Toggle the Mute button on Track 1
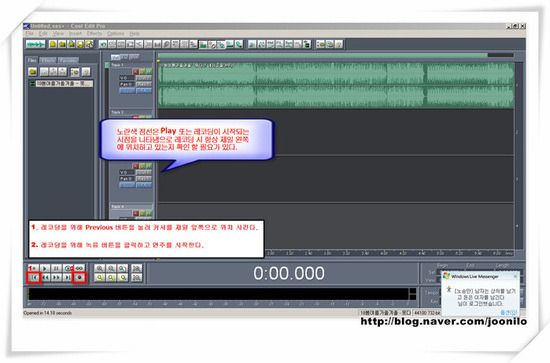This screenshot has width=550, height=363. [149, 72]
